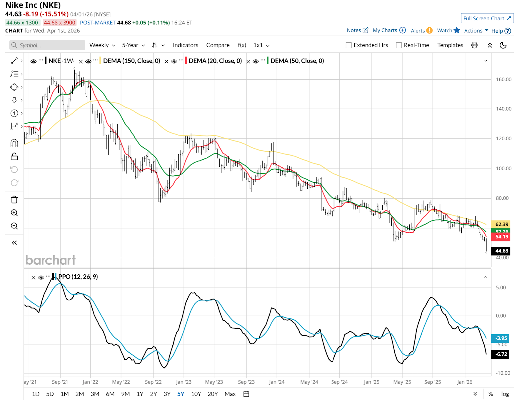Viewport: 532px width, 400px height.
Task: Select the trend line drawing tool
Action: coord(14,61)
